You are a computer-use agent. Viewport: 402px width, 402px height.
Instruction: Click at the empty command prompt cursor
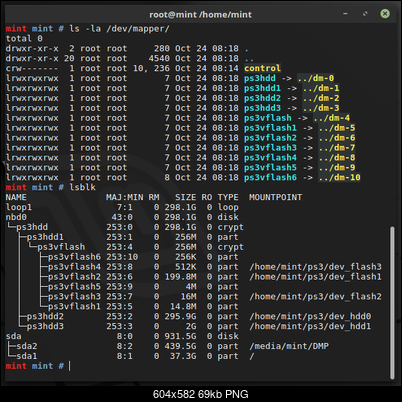(x=70, y=366)
